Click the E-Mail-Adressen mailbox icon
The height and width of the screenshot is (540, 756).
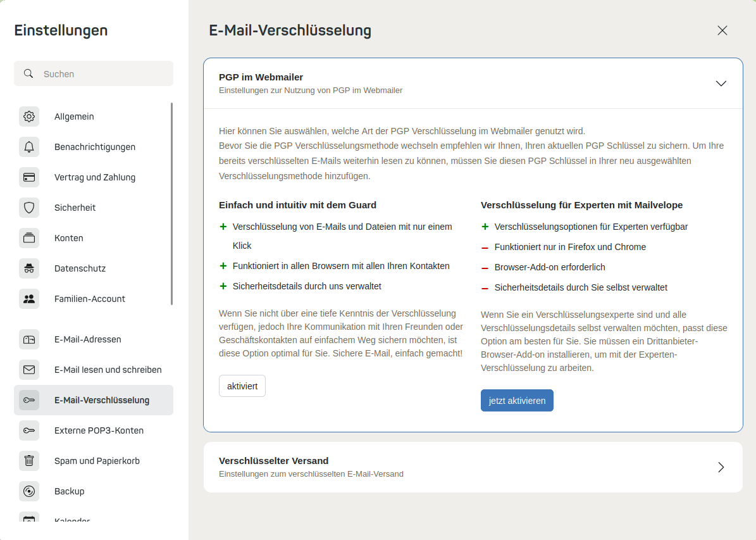pyautogui.click(x=29, y=339)
